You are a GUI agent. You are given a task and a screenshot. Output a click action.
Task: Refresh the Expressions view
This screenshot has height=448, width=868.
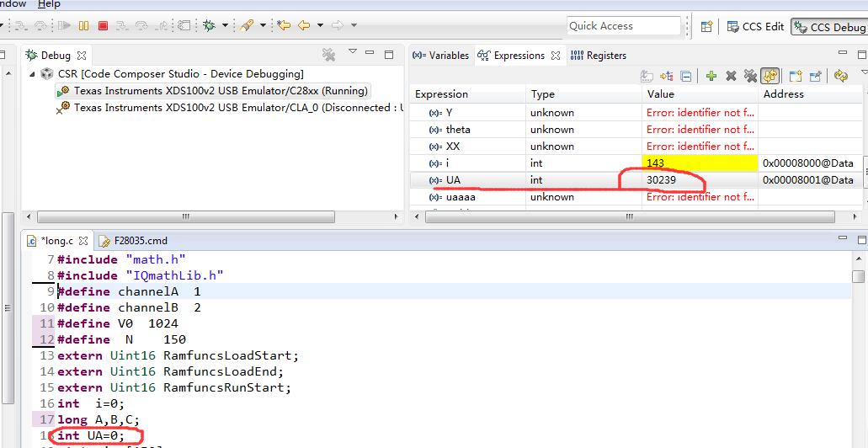coord(841,76)
